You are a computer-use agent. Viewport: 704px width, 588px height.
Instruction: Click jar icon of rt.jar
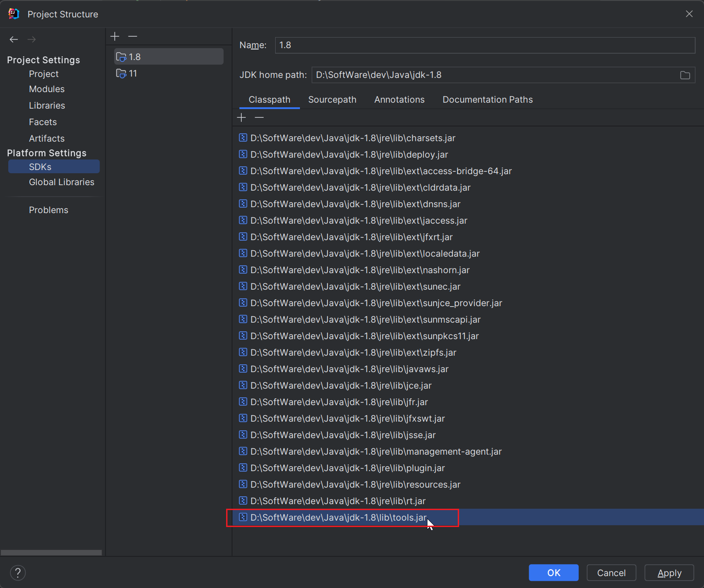(243, 500)
